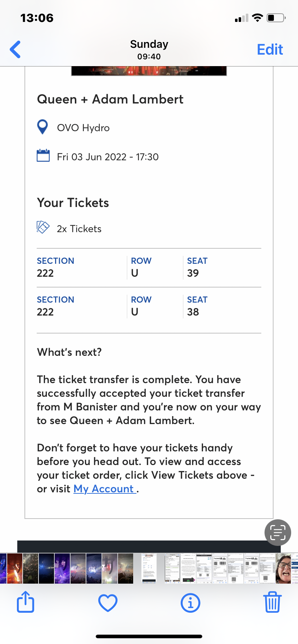Tap the OVO Hydro location pin icon
Image resolution: width=298 pixels, height=644 pixels.
point(42,127)
